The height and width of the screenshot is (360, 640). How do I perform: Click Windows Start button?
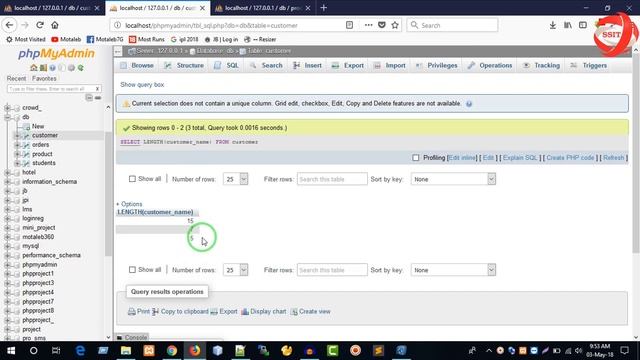[11, 351]
